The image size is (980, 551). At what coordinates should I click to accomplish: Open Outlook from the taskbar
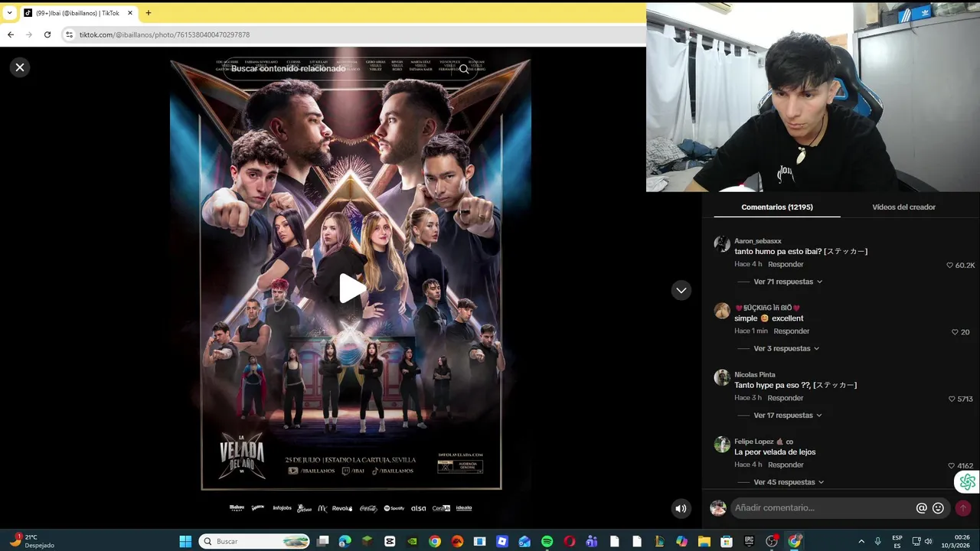[524, 541]
